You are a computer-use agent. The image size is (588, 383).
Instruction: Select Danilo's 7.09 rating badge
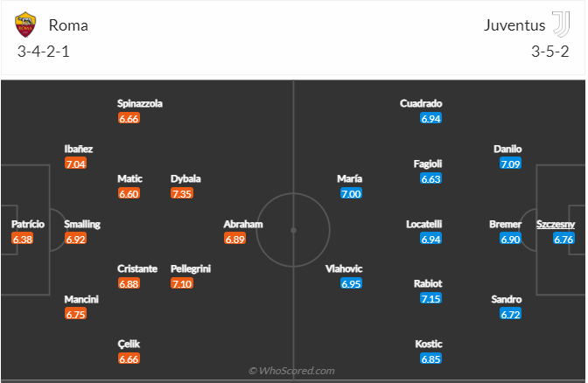(x=510, y=164)
